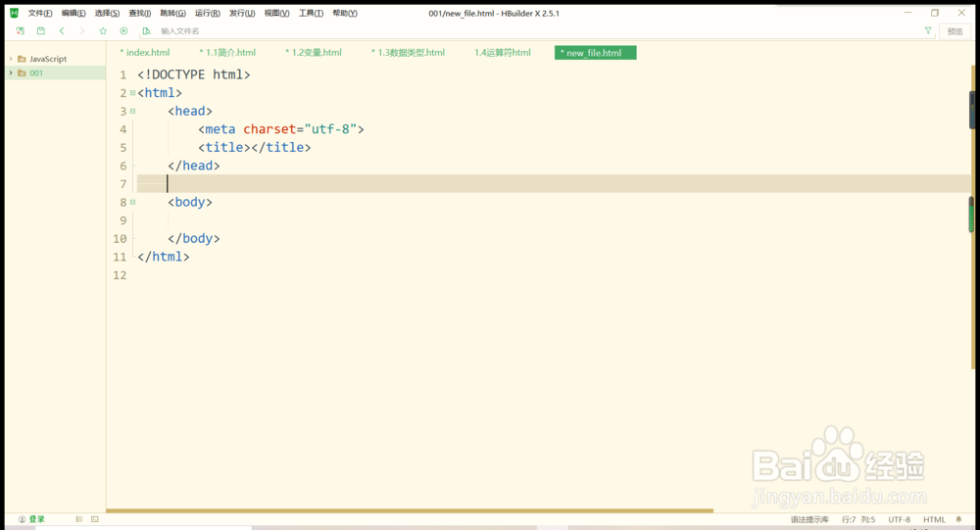Click the 001 folder icon
The height and width of the screenshot is (530, 980).
pyautogui.click(x=22, y=73)
